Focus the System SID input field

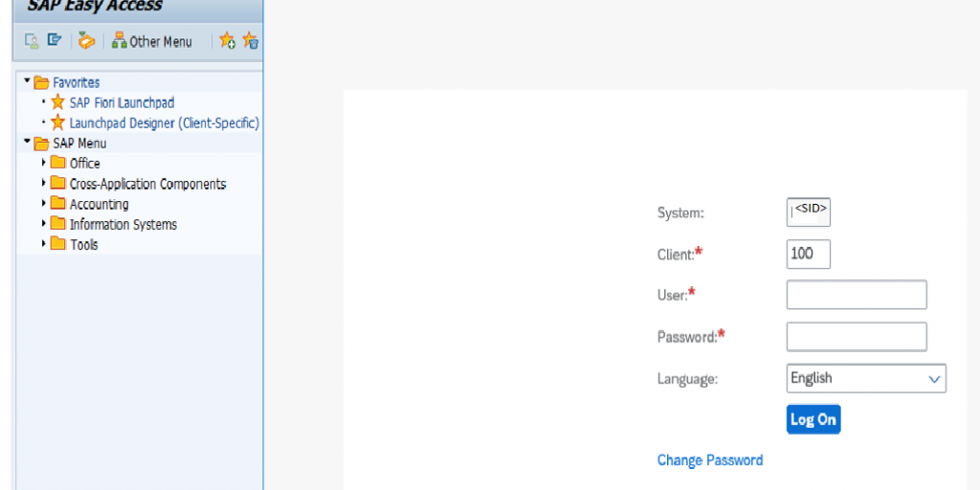click(x=808, y=212)
